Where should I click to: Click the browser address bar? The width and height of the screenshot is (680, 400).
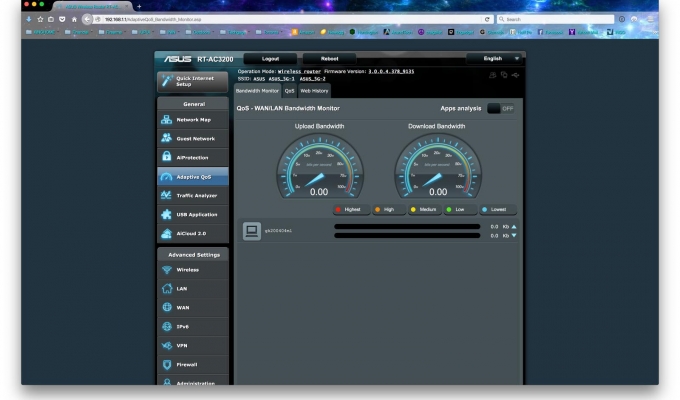coord(291,19)
